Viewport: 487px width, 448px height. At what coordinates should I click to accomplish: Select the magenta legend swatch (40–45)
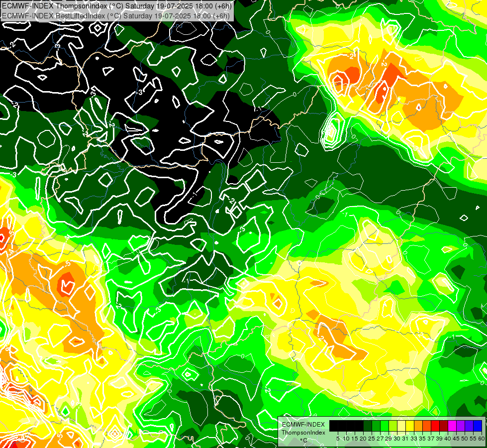452,426
